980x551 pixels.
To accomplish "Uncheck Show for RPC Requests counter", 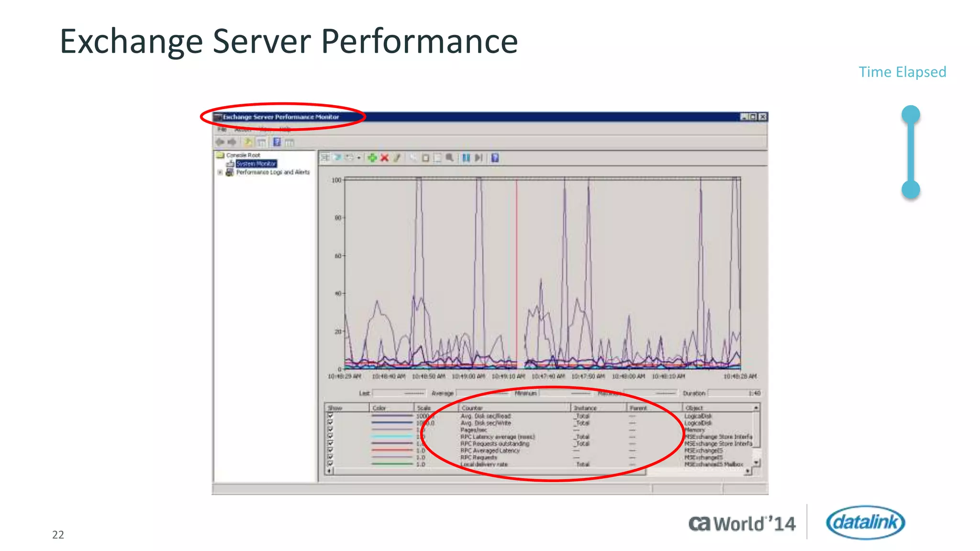I will coord(330,457).
